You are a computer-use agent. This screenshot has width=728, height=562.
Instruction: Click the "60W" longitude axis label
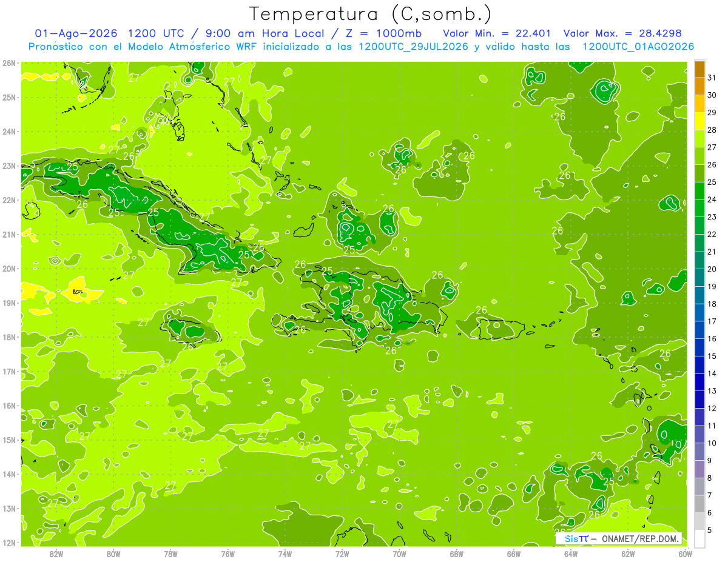click(x=686, y=554)
